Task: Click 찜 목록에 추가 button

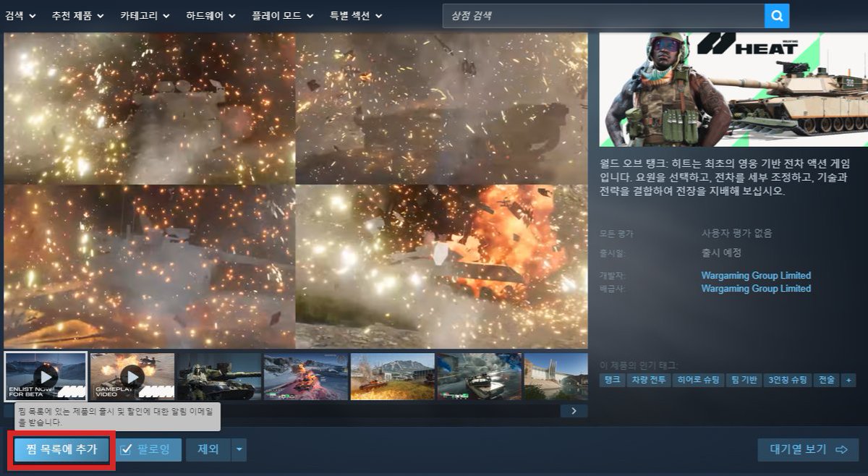Action: click(x=61, y=449)
